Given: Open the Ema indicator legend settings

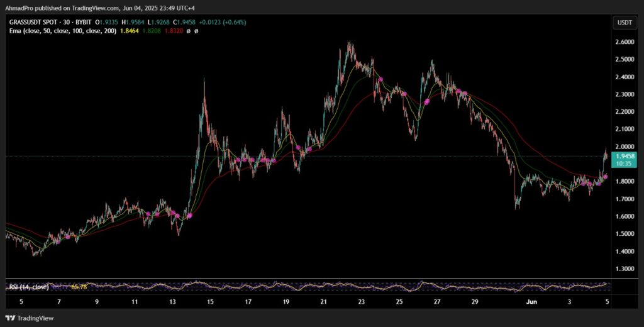Looking at the screenshot, I should tap(63, 31).
